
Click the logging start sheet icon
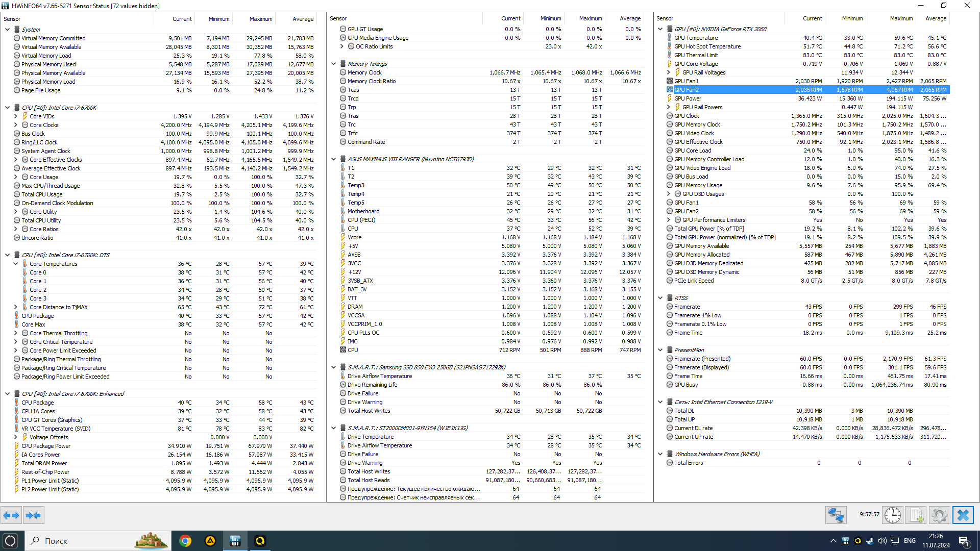click(x=916, y=515)
